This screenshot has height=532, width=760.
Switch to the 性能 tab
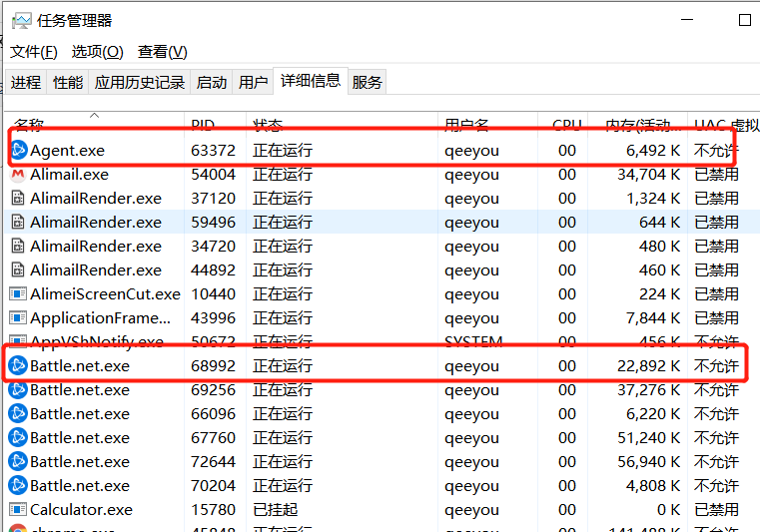[x=68, y=82]
